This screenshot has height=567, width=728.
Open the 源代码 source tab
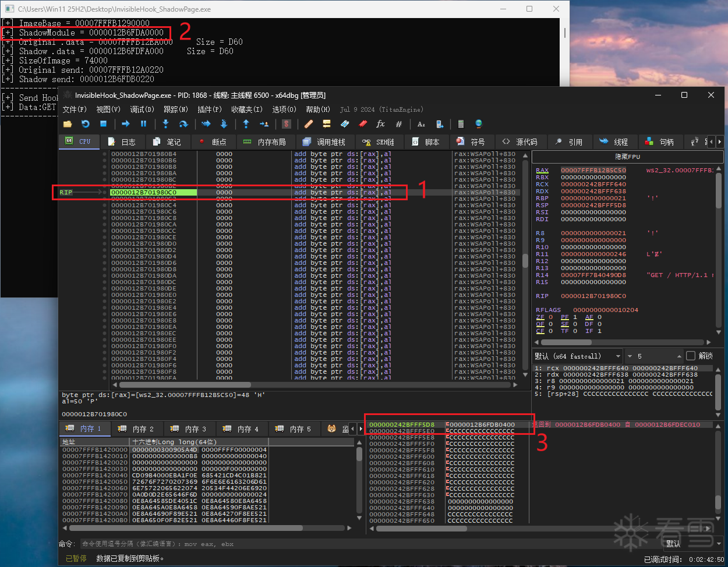tap(520, 141)
